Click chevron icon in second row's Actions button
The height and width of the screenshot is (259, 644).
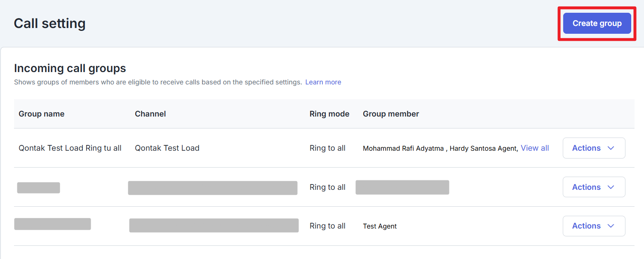click(x=611, y=187)
